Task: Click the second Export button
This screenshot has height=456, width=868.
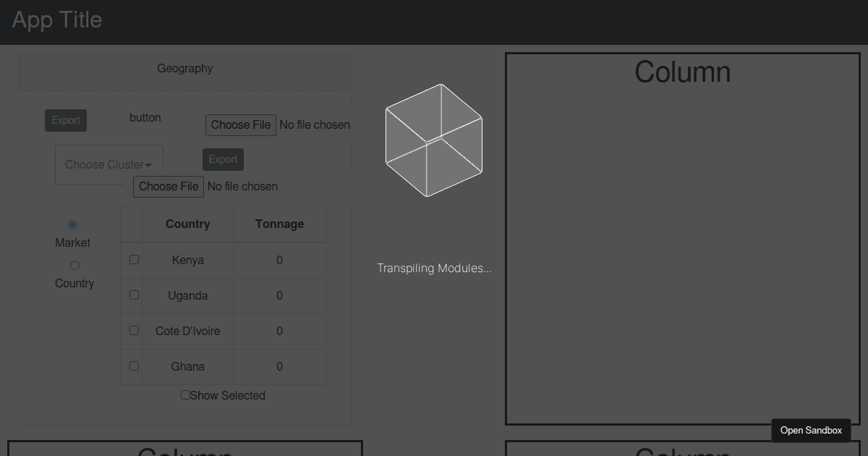Action: point(223,159)
